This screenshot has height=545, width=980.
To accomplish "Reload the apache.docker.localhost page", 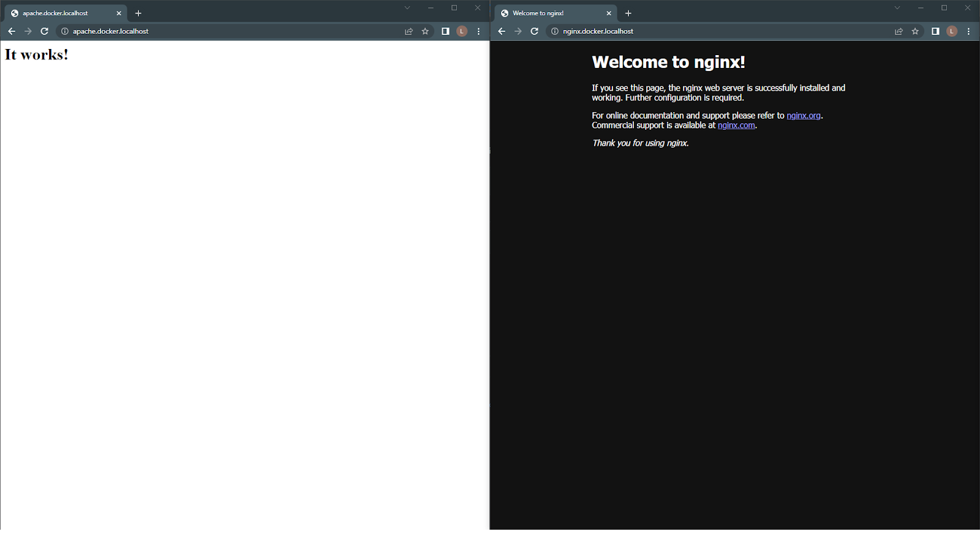I will [45, 31].
